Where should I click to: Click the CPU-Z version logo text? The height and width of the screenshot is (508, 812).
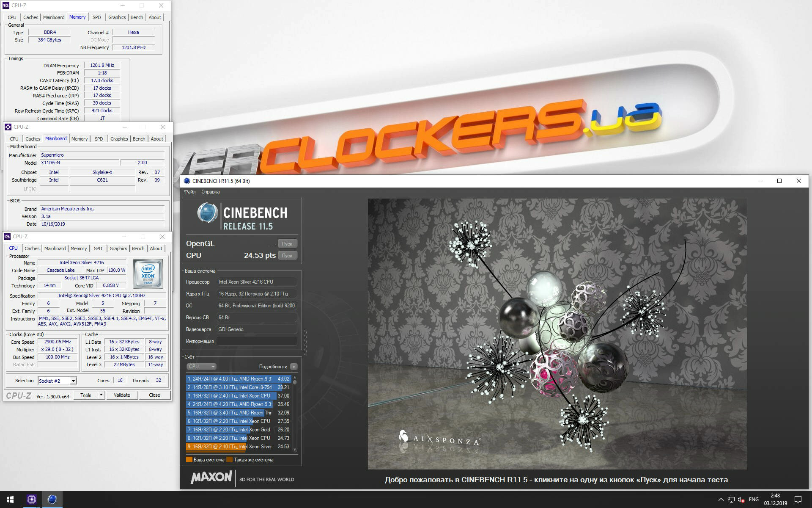point(18,396)
